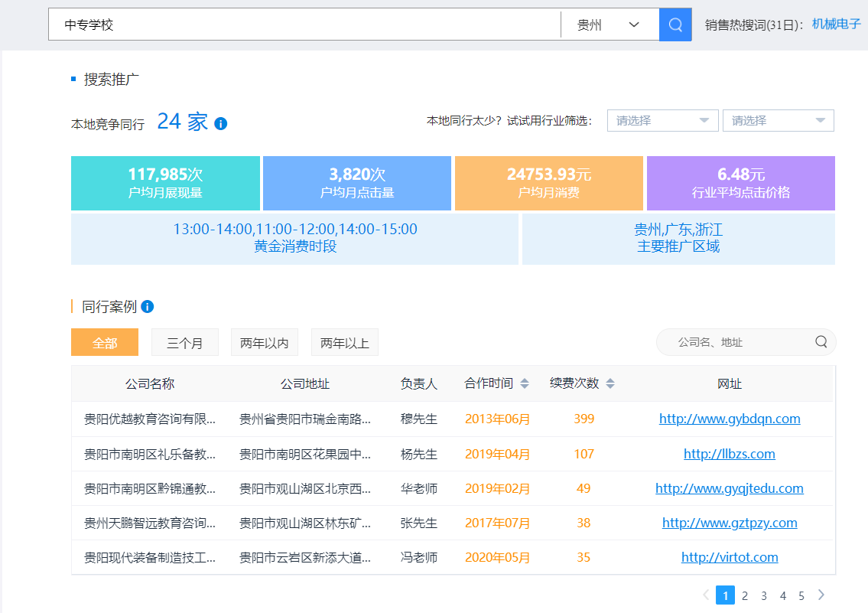This screenshot has height=613, width=868.
Task: Click hot search term 机械电子
Action: (836, 24)
